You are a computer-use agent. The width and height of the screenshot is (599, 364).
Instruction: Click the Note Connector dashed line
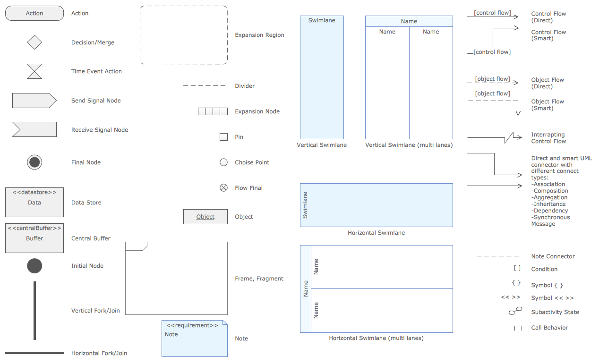tap(497, 256)
